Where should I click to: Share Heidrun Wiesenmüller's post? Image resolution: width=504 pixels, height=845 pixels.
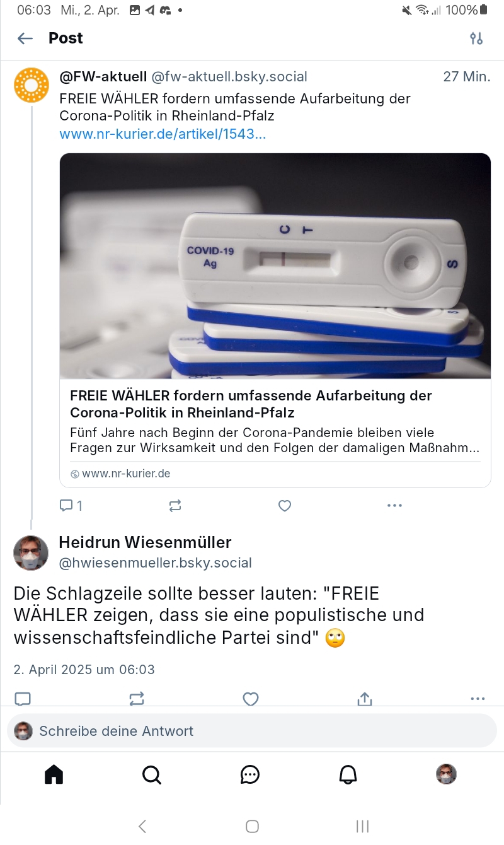coord(365,698)
